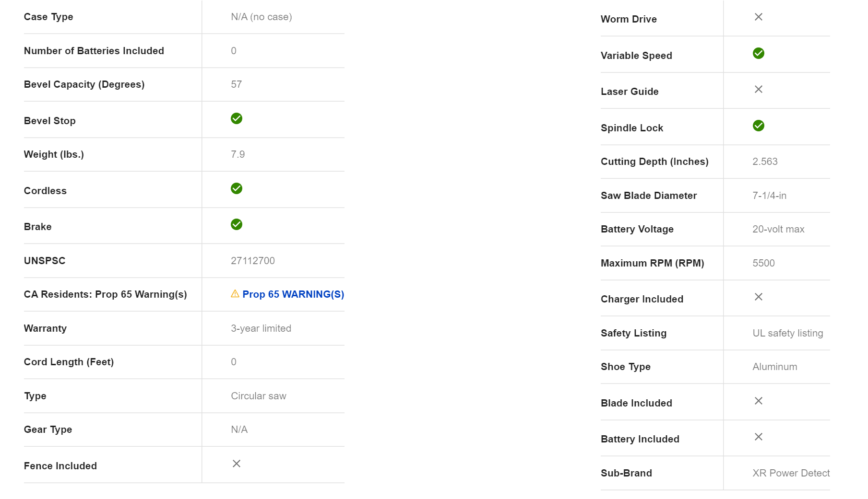Click the 3-year limited warranty value
The image size is (868, 499).
pos(261,328)
